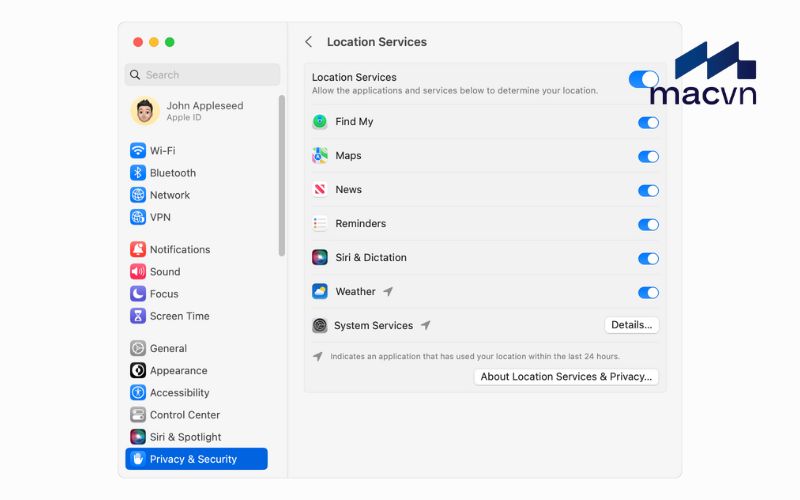Click the Notifications bell icon

[138, 249]
